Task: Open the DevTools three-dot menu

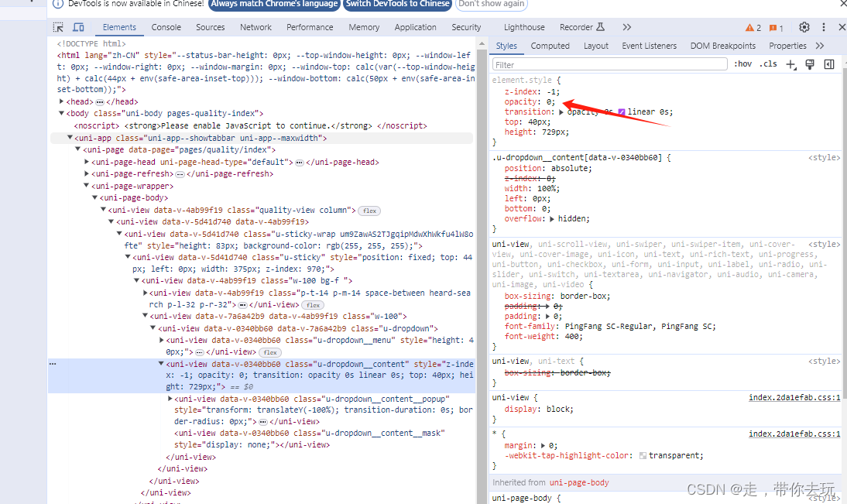Action: click(x=823, y=27)
